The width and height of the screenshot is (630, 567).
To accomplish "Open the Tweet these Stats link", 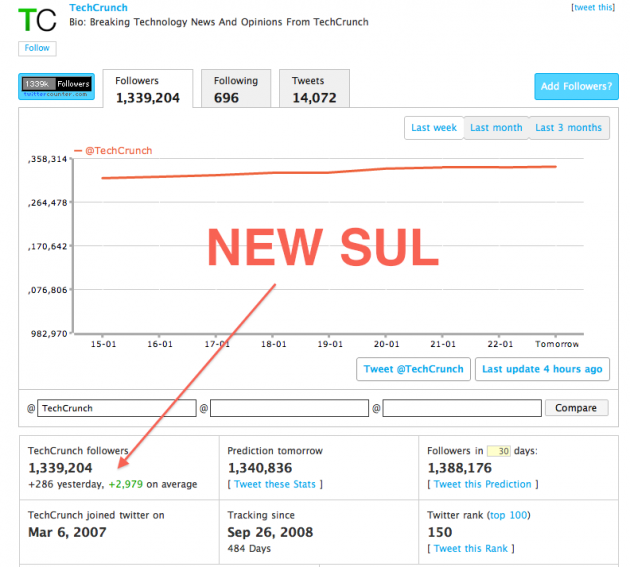I will (x=275, y=484).
